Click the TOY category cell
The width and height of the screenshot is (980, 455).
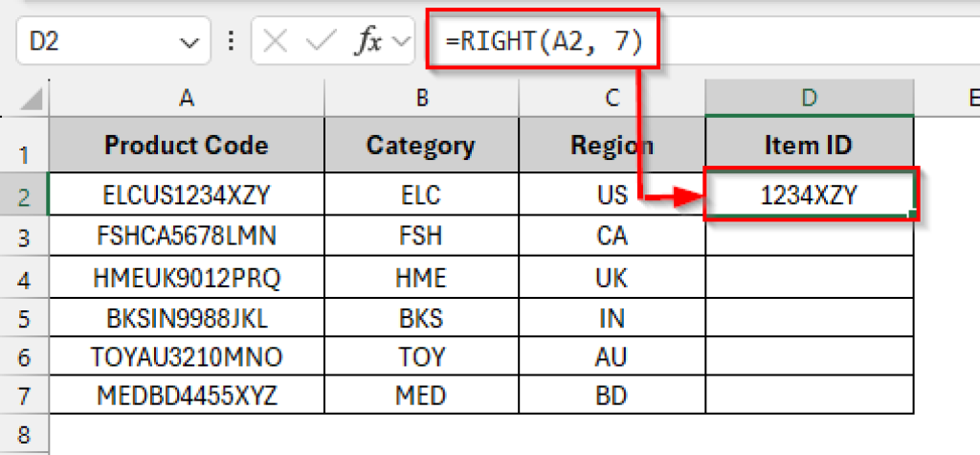(420, 357)
